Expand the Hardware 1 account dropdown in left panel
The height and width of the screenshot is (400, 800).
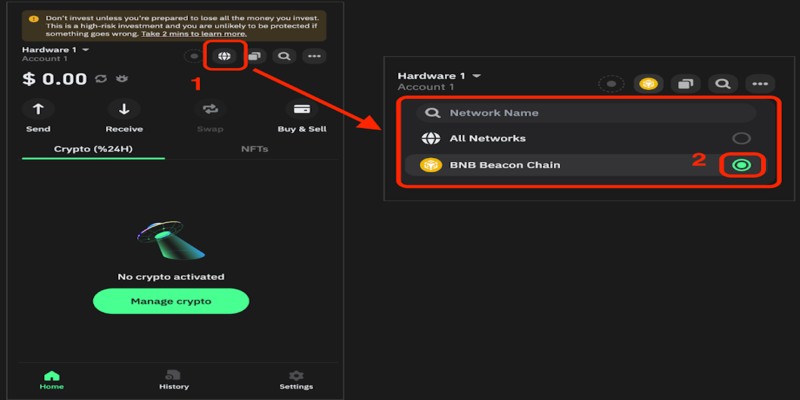click(85, 49)
